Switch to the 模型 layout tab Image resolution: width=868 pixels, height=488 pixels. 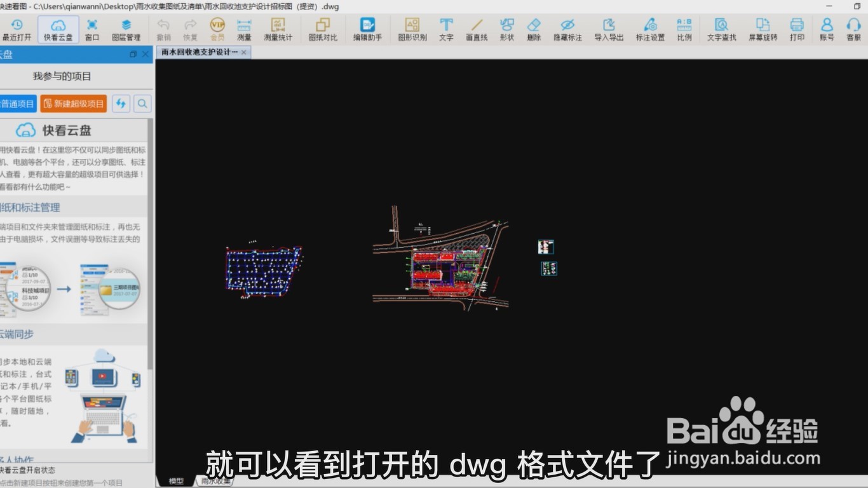[176, 481]
